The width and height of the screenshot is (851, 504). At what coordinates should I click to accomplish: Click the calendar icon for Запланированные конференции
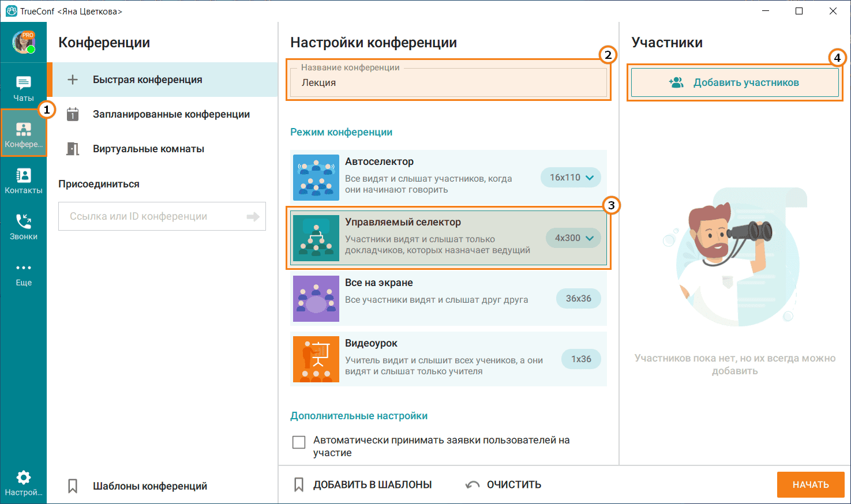click(73, 114)
